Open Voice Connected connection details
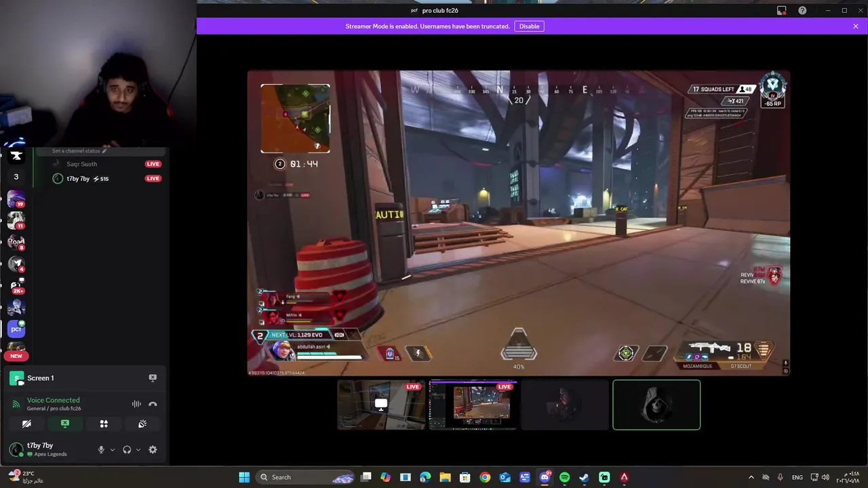Image resolution: width=868 pixels, height=488 pixels. pyautogui.click(x=53, y=401)
